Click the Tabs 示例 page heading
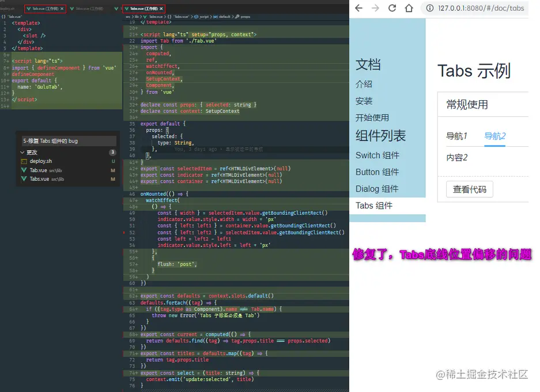540x392 pixels. 474,71
